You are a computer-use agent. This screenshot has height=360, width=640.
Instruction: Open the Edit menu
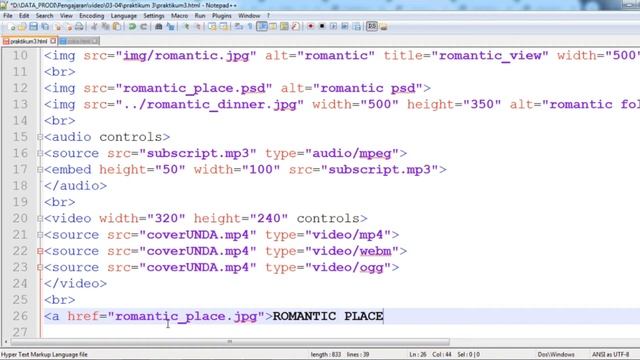pos(24,16)
